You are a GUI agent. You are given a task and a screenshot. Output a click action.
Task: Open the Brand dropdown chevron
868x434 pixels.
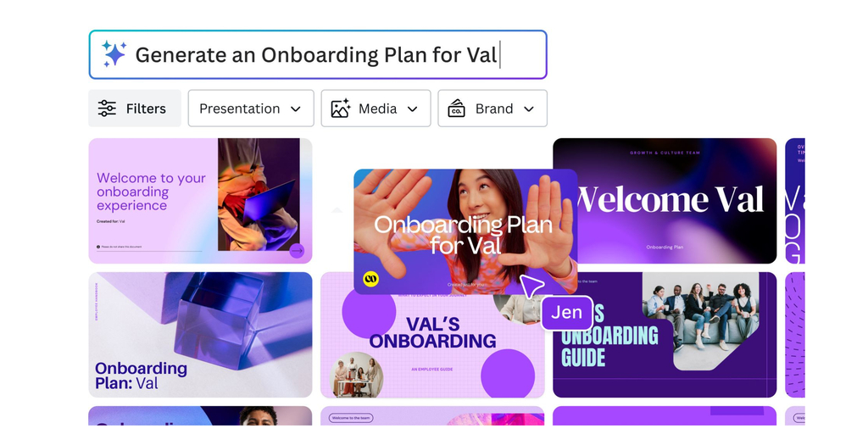[x=529, y=109]
